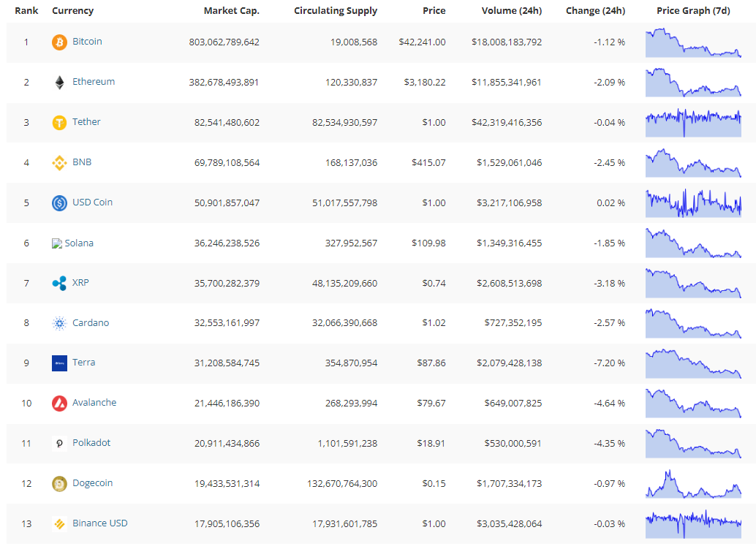View Ethereum's 7-day price graph
This screenshot has height=549, width=756.
693,83
